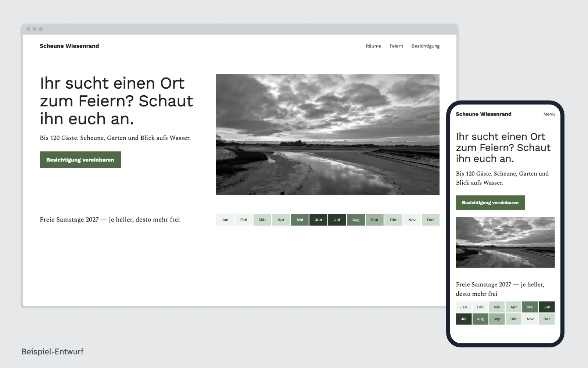Screen dimensions: 588x368
Task: Click phone text 'Freie Samstage 2027'
Action: pyautogui.click(x=484, y=284)
